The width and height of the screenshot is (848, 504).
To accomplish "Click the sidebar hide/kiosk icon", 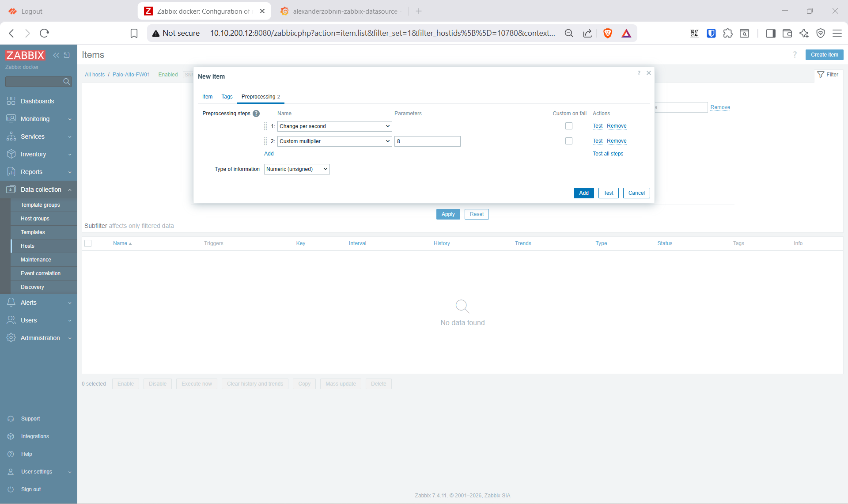I will pos(67,55).
